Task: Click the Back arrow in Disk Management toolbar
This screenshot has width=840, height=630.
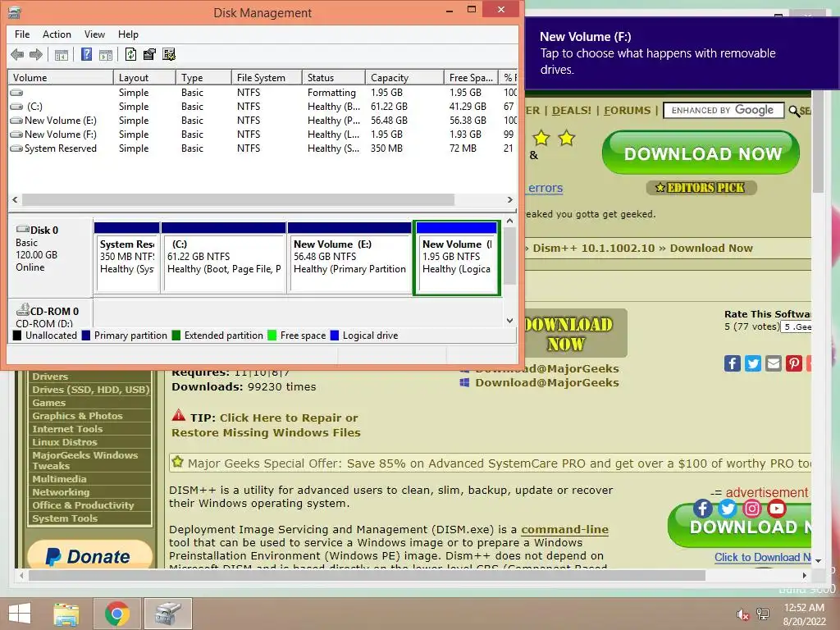Action: 17,54
